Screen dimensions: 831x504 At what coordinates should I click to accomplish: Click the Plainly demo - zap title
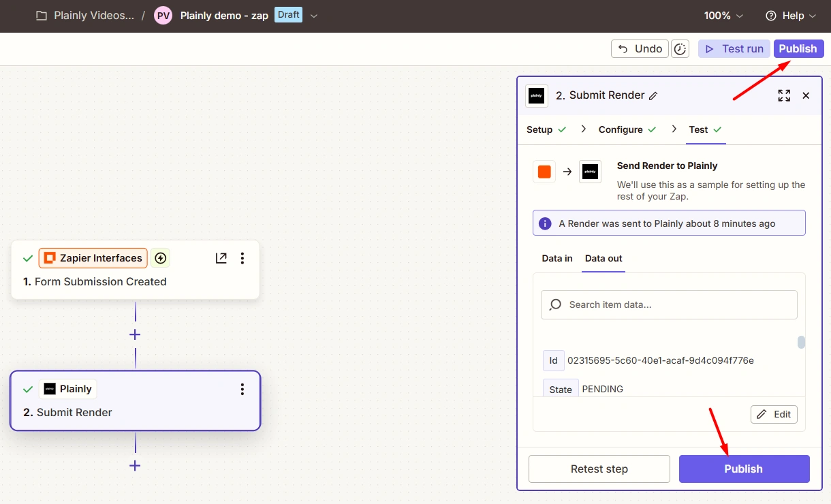coord(224,16)
